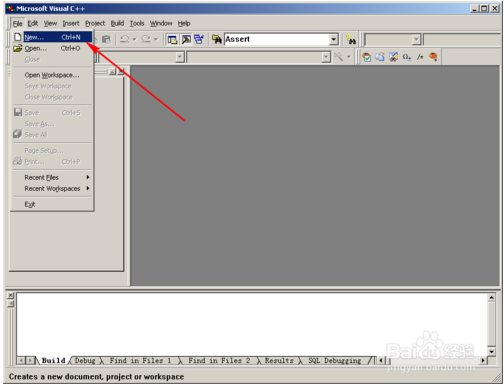Choose Exit from the File menu
504x387 pixels.
point(52,204)
